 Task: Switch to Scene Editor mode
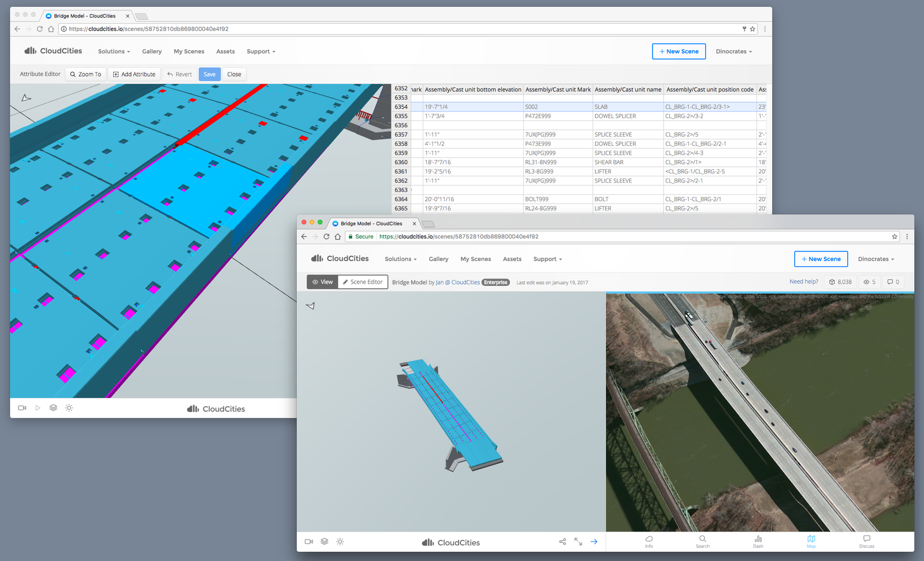click(x=363, y=282)
